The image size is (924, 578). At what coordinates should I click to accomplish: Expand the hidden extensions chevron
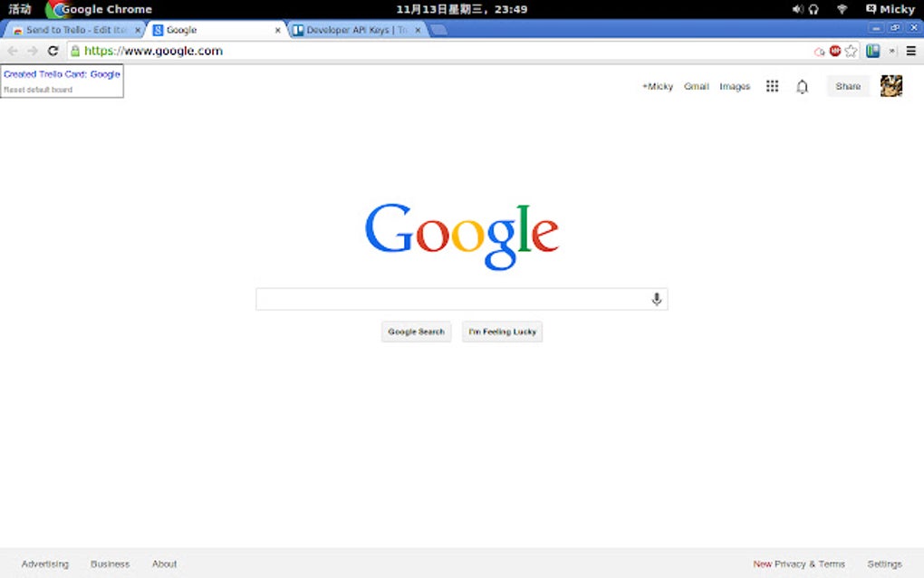891,52
